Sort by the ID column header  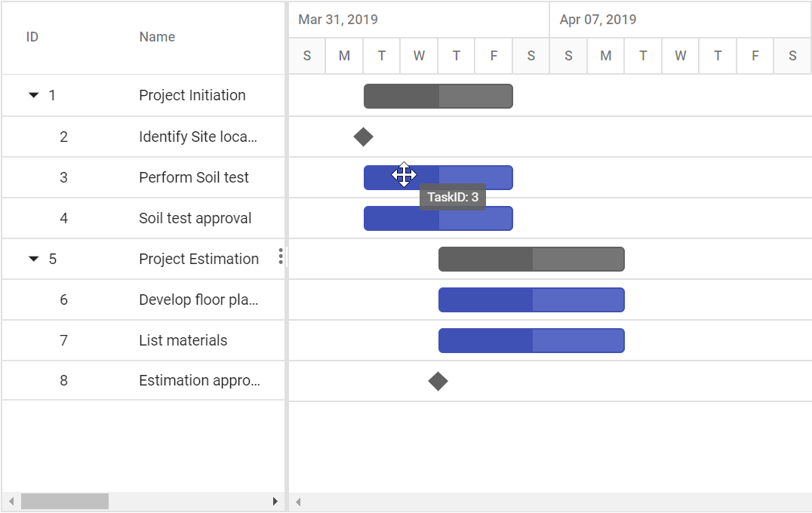32,37
